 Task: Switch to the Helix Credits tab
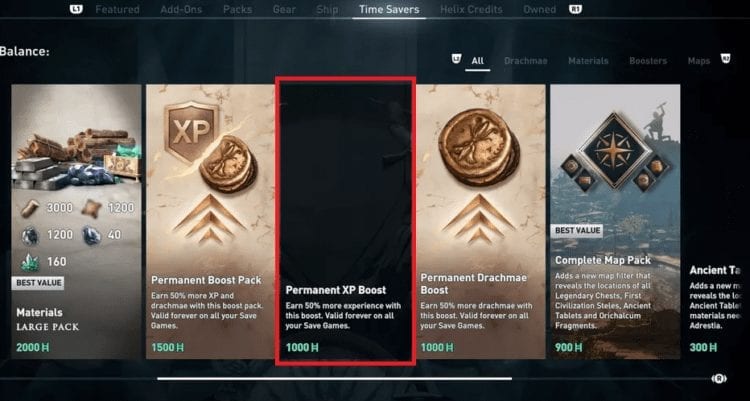tap(471, 9)
